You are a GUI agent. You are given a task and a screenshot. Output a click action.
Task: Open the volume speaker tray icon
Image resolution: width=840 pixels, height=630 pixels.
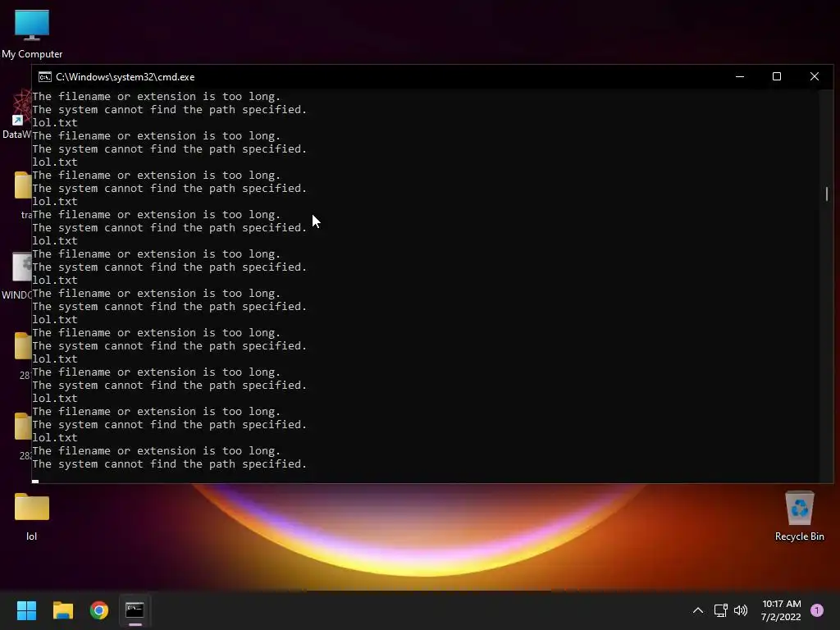point(741,610)
